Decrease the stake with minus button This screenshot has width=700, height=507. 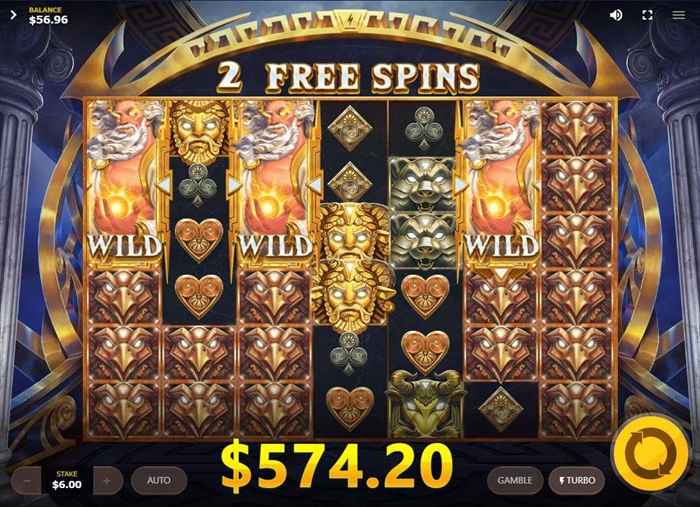point(27,481)
